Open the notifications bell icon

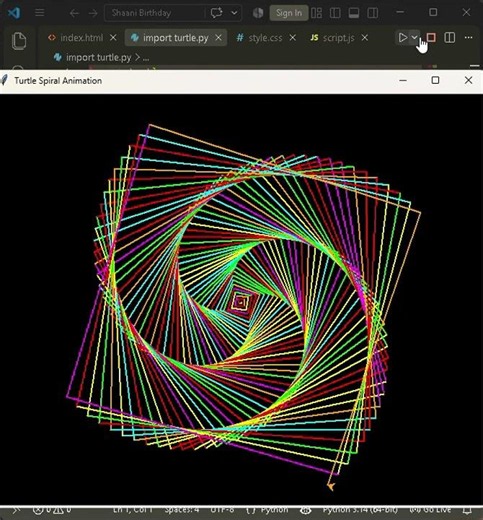467,511
